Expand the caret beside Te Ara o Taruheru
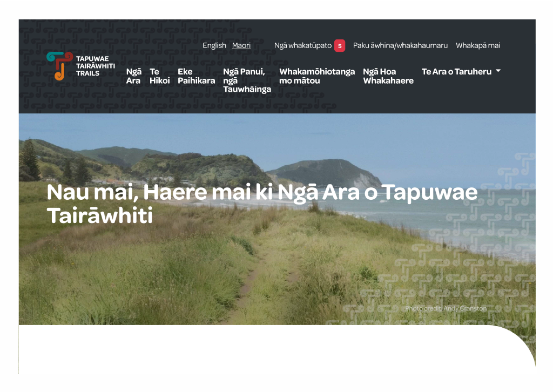This screenshot has height=392, width=553. 498,71
